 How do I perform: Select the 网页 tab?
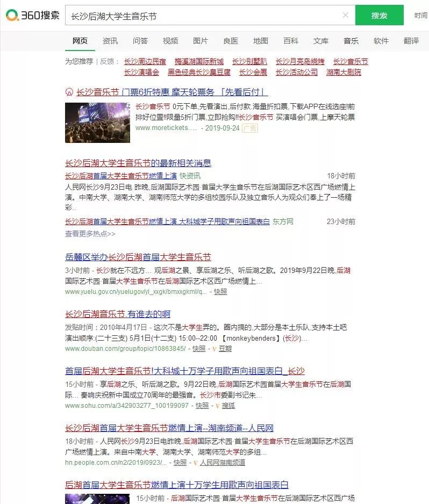80,41
